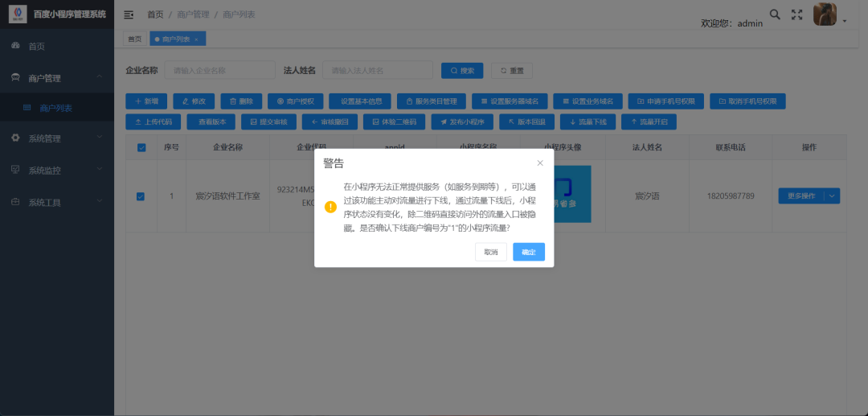Click the 新增 toolbar button
The width and height of the screenshot is (868, 416).
tap(146, 101)
